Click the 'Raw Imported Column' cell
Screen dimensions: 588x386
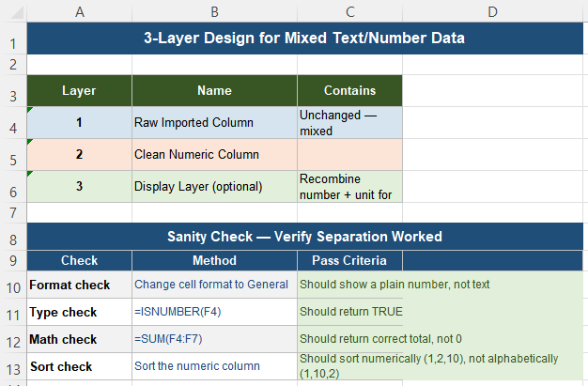pos(214,123)
